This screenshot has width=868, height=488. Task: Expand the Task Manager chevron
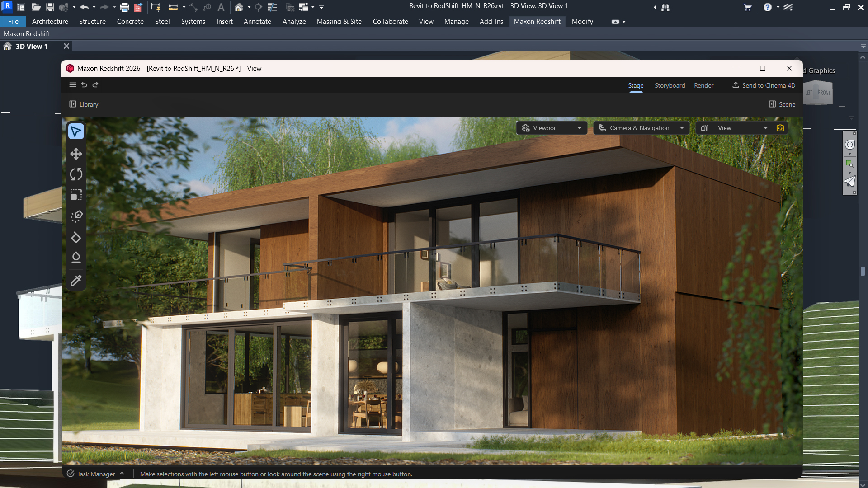(122, 474)
